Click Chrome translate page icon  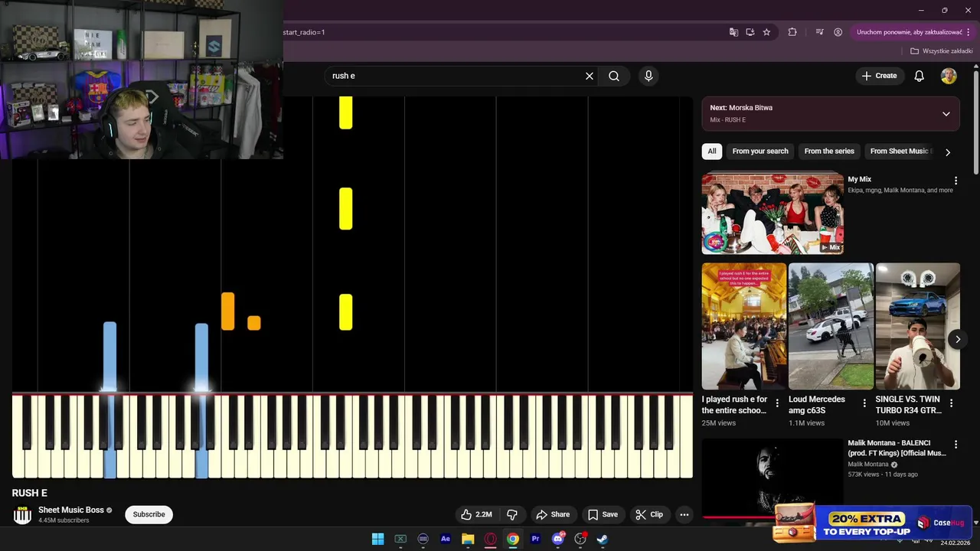click(733, 32)
